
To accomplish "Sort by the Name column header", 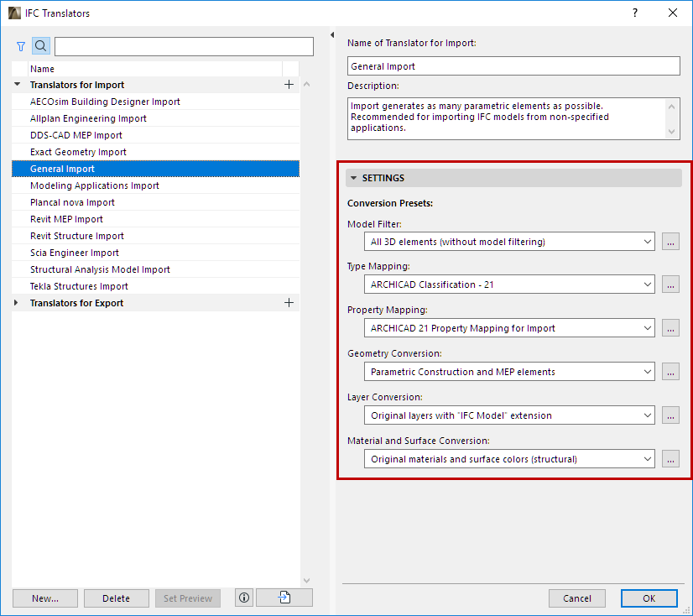I will 155,69.
